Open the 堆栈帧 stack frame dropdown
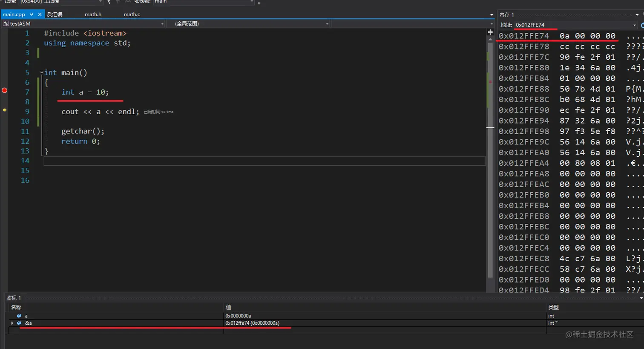The image size is (644, 349). (x=252, y=2)
